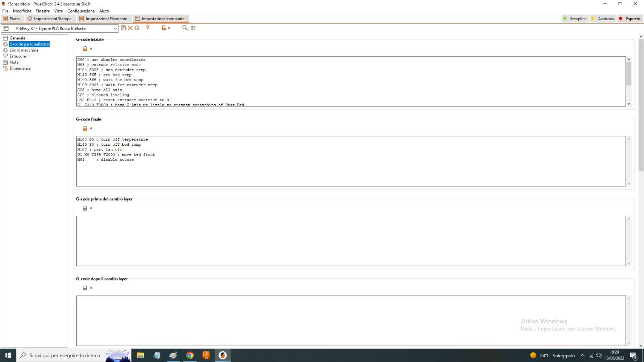
Task: Open the Modifiche menu
Action: (x=22, y=11)
